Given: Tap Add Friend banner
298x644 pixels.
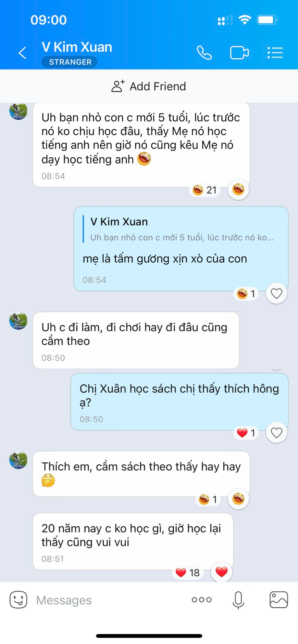Looking at the screenshot, I should (x=149, y=86).
